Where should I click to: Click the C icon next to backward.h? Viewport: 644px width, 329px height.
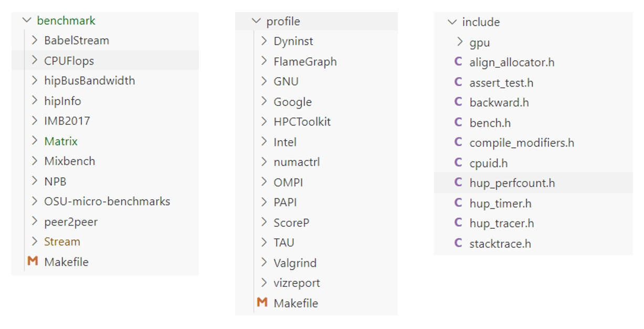click(460, 102)
